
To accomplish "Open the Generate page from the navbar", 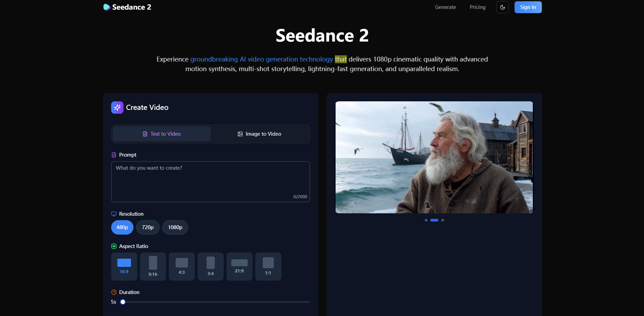I will (x=445, y=7).
